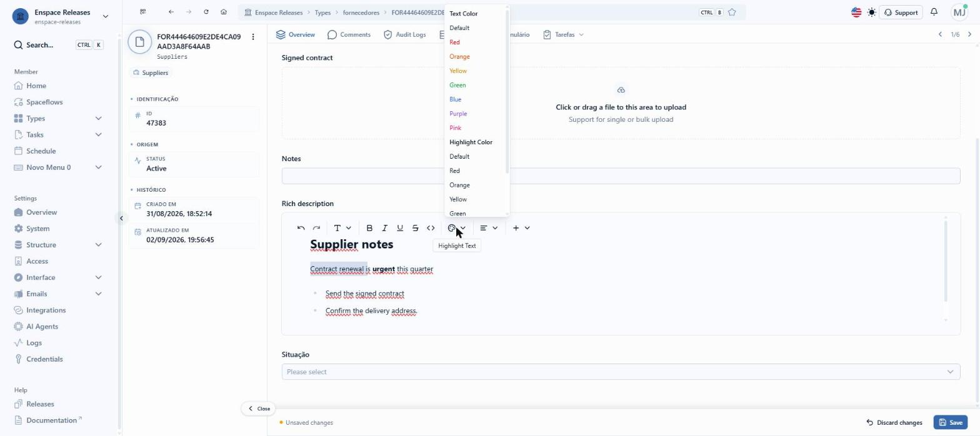The image size is (980, 436).
Task: Toggle underline formatting
Action: [x=400, y=228]
